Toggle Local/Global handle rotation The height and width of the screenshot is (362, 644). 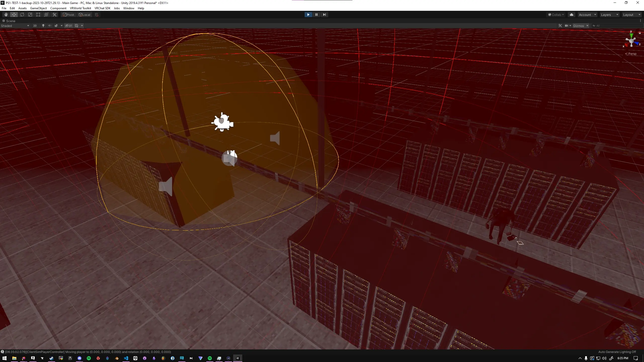tap(85, 15)
